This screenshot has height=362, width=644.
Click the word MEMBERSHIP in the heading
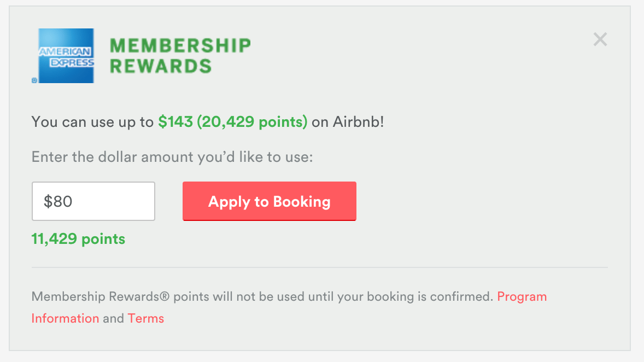click(x=180, y=45)
